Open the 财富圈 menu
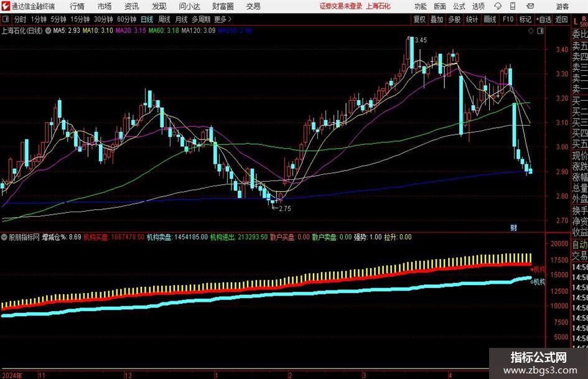The width and height of the screenshot is (588, 379). coord(223,6)
